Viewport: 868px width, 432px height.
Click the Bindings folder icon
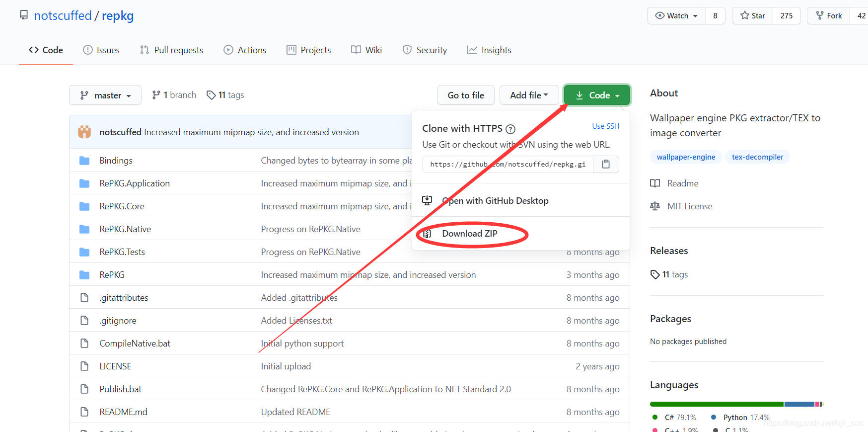coord(84,161)
